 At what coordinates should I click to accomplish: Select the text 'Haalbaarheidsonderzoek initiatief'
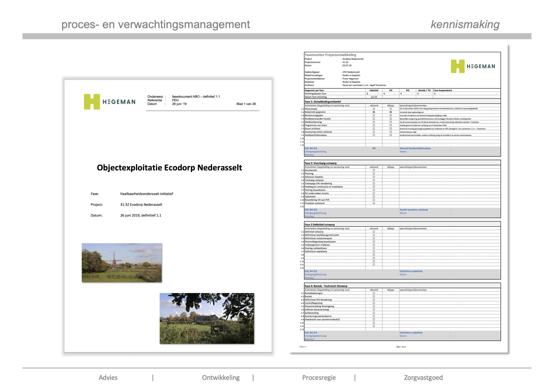point(147,194)
